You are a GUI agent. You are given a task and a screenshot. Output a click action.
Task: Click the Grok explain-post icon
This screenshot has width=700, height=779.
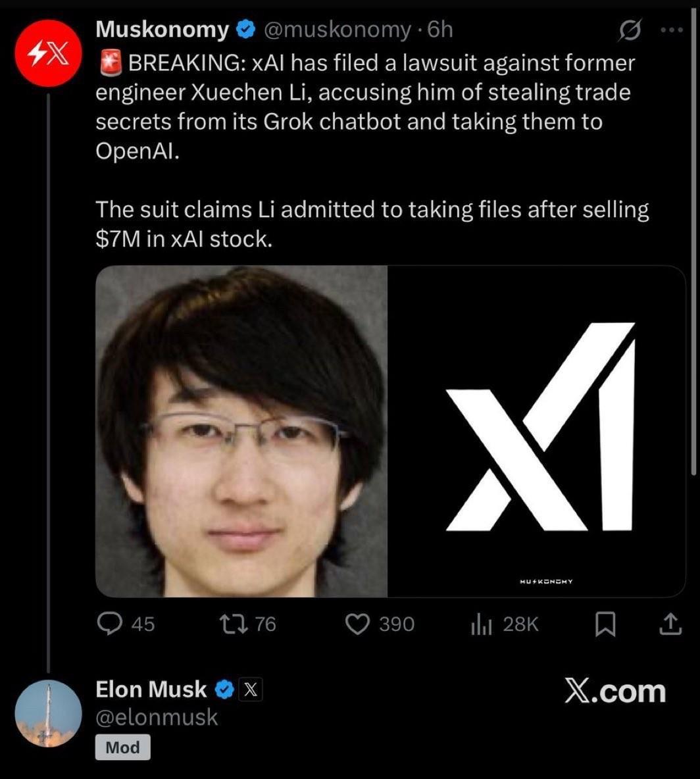630,30
